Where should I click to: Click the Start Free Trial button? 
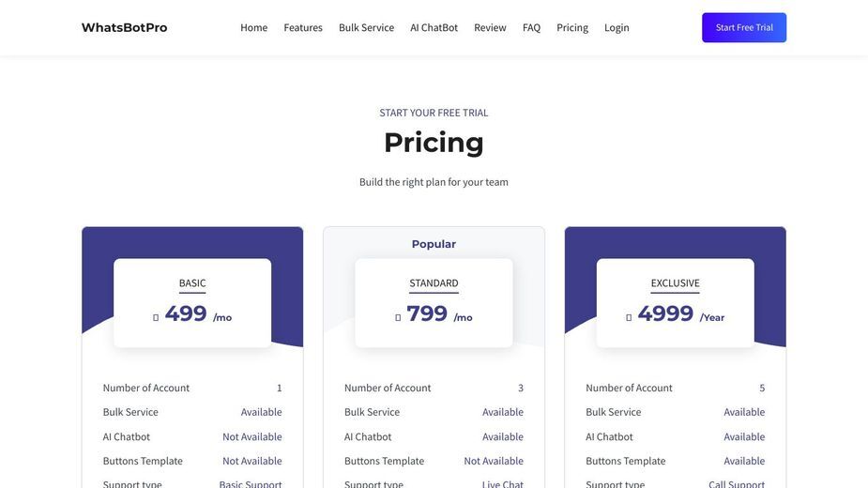point(744,28)
